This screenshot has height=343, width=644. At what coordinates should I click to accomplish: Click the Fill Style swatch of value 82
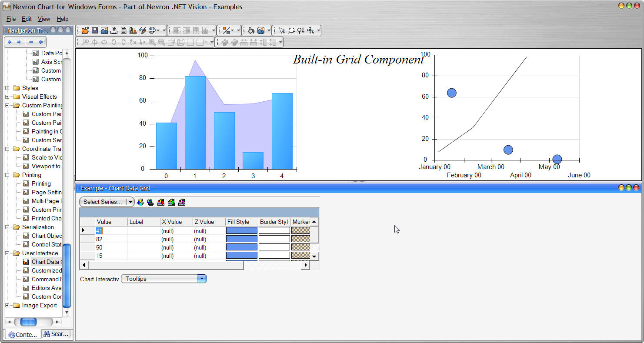click(242, 239)
